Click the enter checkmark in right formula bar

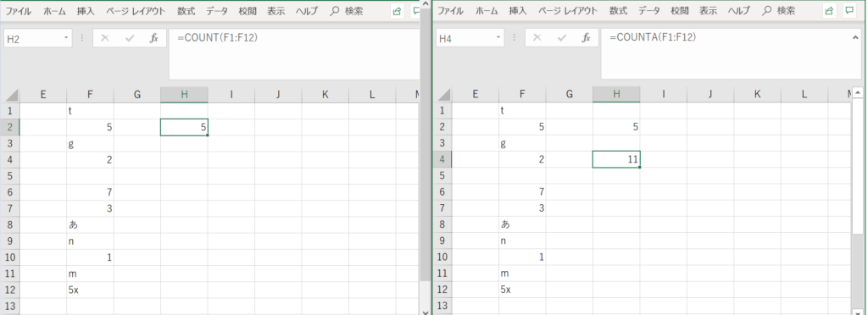[562, 38]
